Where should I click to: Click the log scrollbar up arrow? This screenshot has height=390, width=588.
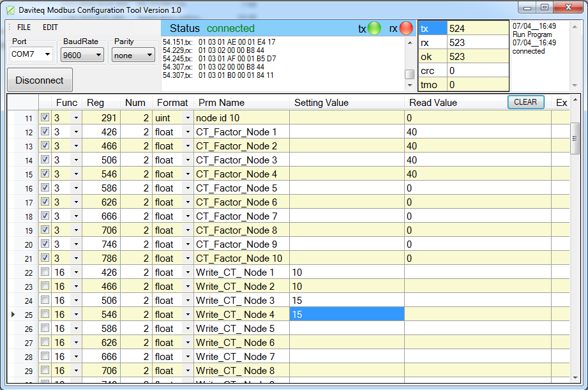point(410,43)
